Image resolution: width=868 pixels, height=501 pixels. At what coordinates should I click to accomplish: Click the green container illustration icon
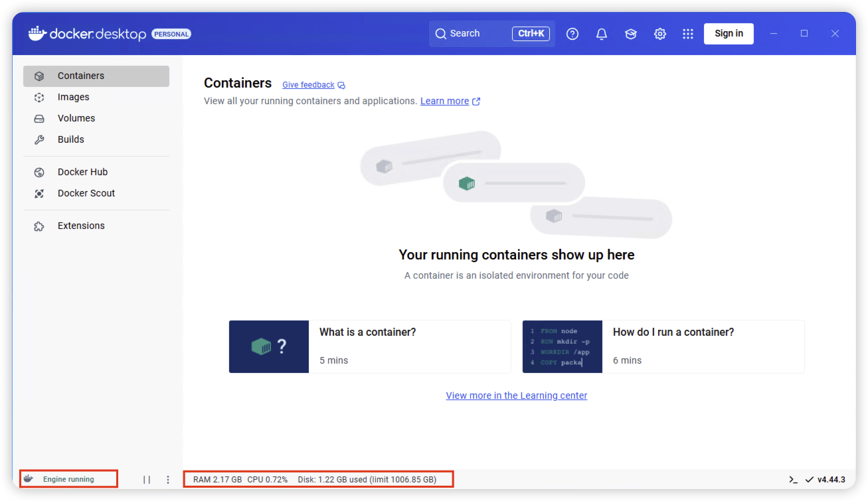(x=467, y=183)
